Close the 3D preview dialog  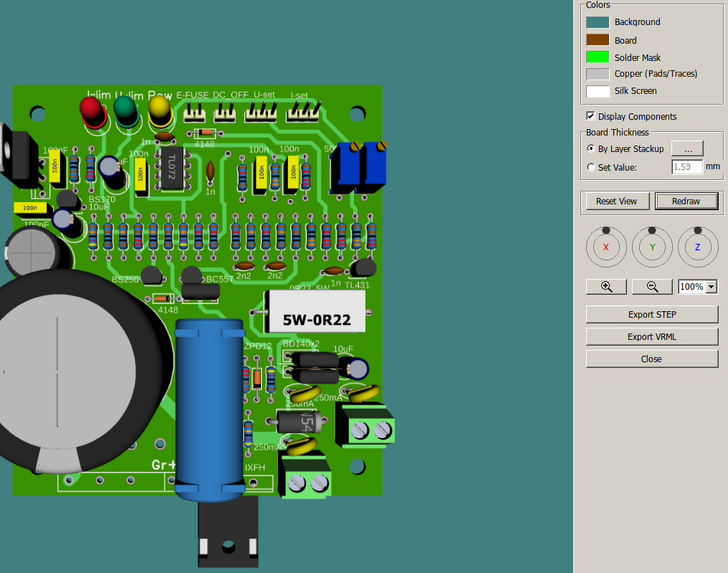651,359
